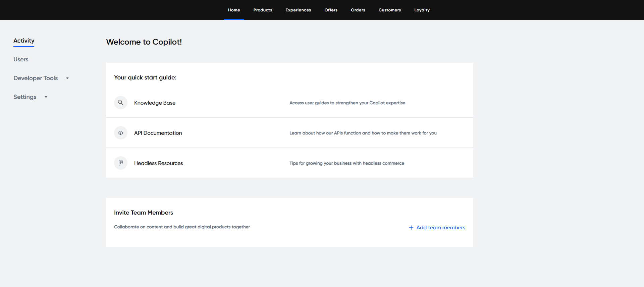Switch to the Experiences tab
The height and width of the screenshot is (287, 644).
(298, 10)
